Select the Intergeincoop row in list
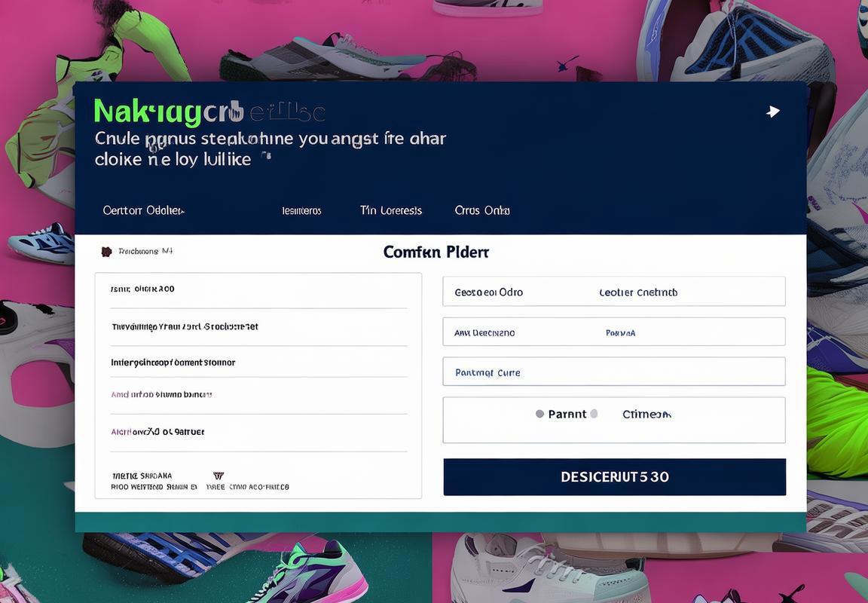Viewport: 868px width, 603px height. [x=258, y=362]
